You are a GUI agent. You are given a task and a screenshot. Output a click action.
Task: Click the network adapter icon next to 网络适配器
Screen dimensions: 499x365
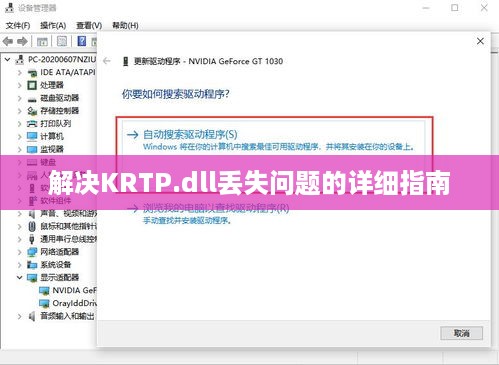tap(32, 252)
